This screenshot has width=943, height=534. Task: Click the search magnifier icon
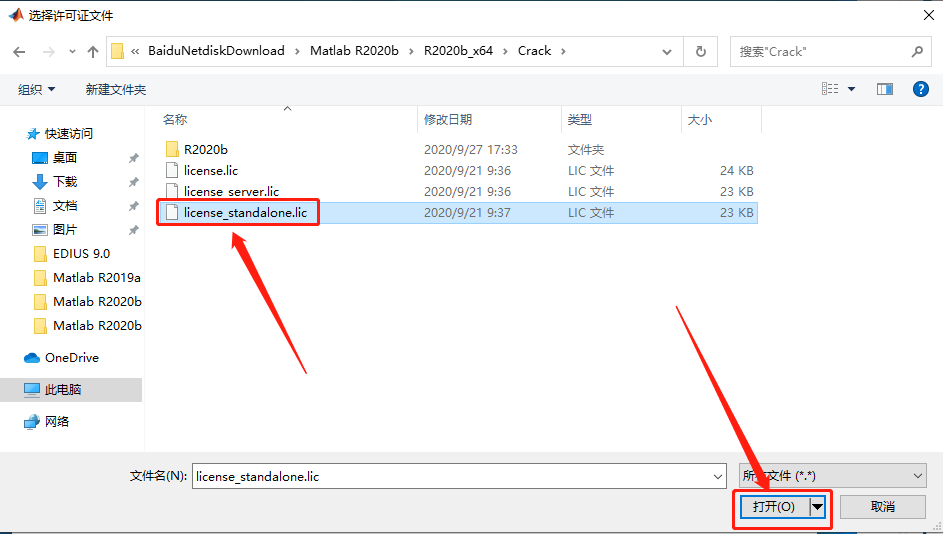tap(917, 52)
